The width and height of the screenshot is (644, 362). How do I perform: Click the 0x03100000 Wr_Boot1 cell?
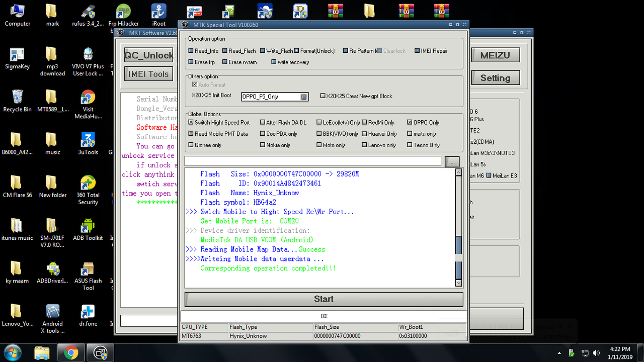432,336
